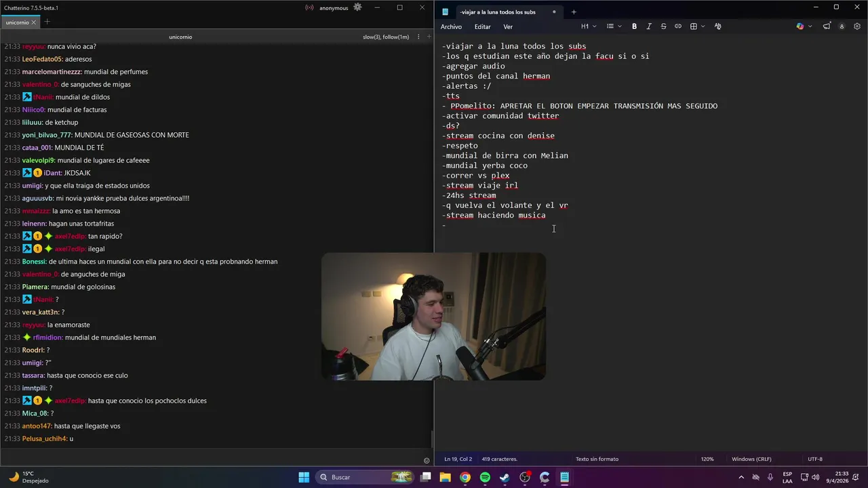The width and height of the screenshot is (868, 488).
Task: Show hidden system tray icons
Action: (x=741, y=477)
